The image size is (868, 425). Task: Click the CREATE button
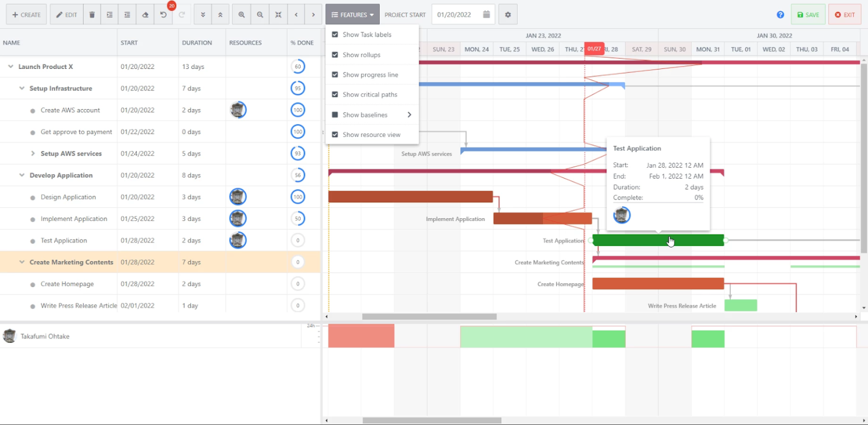(x=26, y=14)
